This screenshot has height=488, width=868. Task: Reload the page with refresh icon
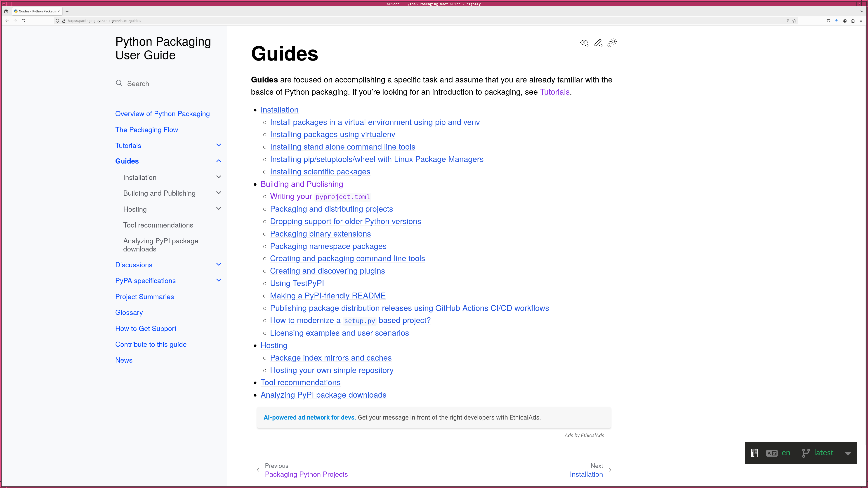pyautogui.click(x=23, y=21)
